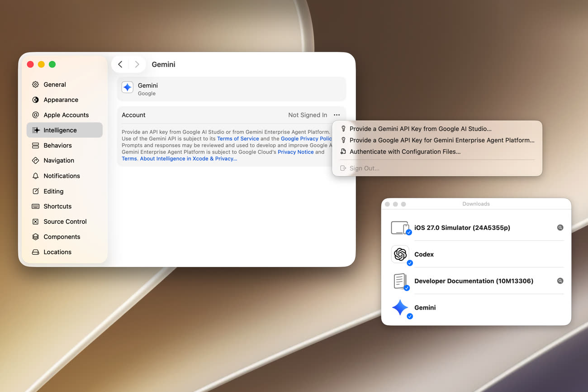Click the Gemini title in toolbar
Viewport: 588px width, 392px height.
click(163, 64)
